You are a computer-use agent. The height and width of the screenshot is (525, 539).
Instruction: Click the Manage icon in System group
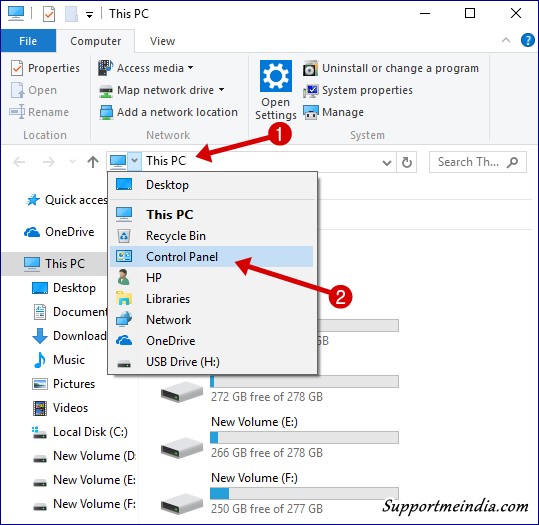[311, 112]
